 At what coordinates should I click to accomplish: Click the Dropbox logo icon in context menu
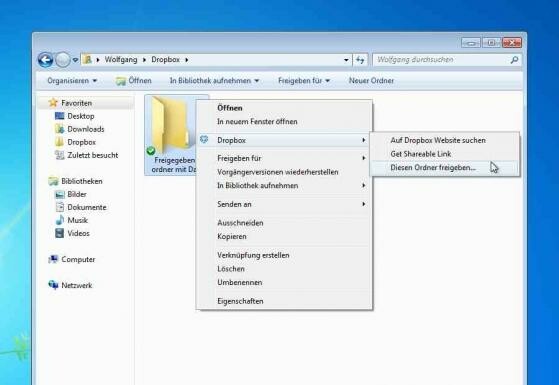click(204, 140)
